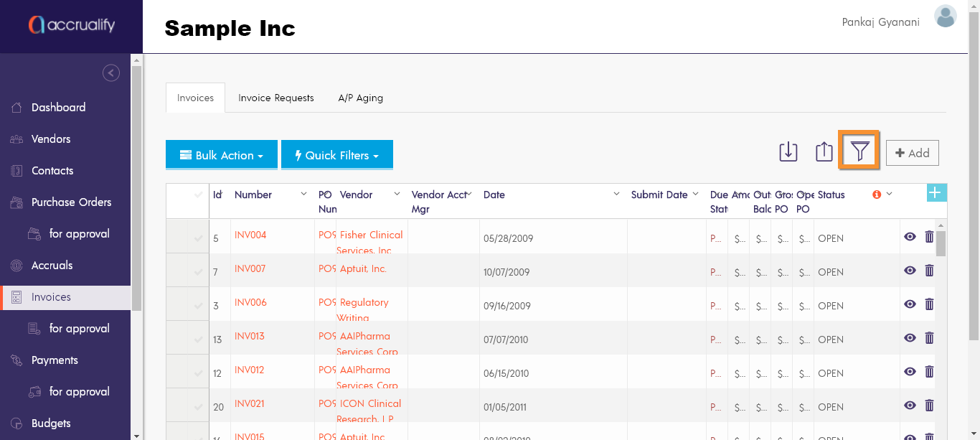This screenshot has width=980, height=440.
Task: Open the filter funnel icon
Action: pos(859,151)
